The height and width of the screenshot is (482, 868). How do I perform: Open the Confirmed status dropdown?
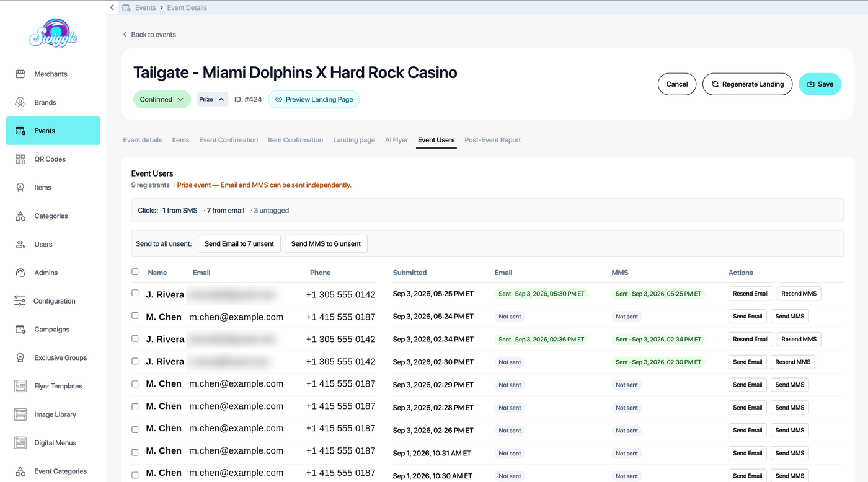click(162, 99)
